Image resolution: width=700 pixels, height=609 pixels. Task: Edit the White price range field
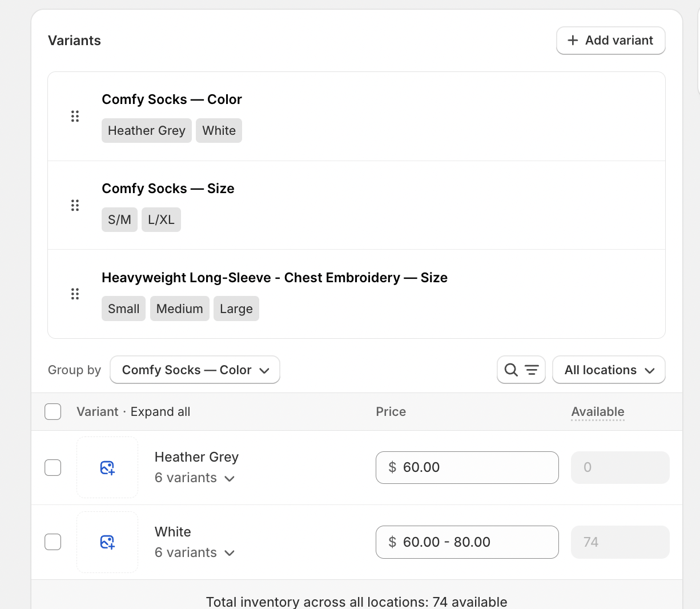click(x=467, y=542)
